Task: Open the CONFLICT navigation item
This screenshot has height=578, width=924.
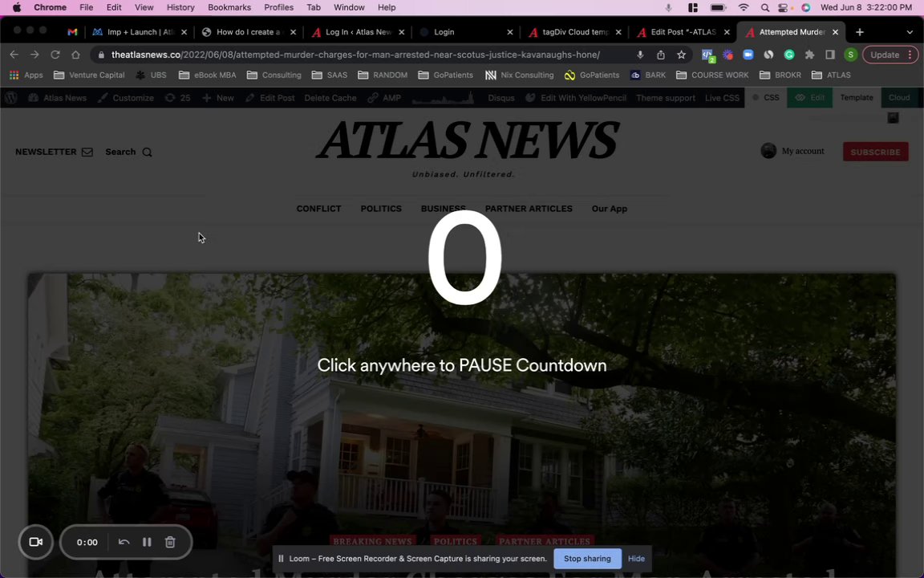Action: (318, 209)
